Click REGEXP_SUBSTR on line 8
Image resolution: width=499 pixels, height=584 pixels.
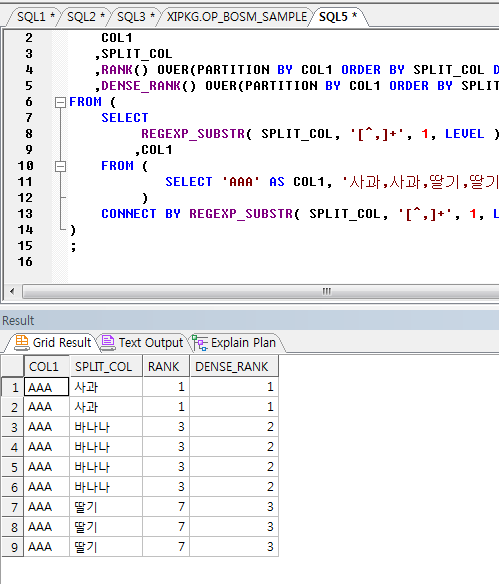[x=193, y=134]
